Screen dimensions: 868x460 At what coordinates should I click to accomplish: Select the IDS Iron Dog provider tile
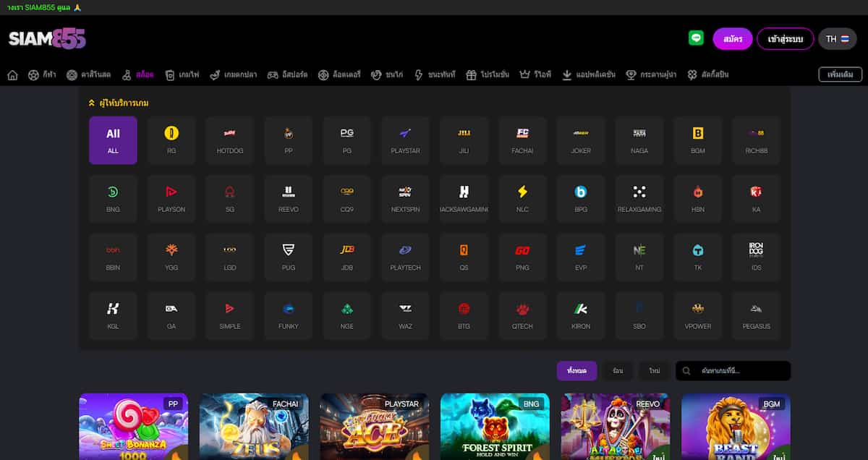coord(757,257)
